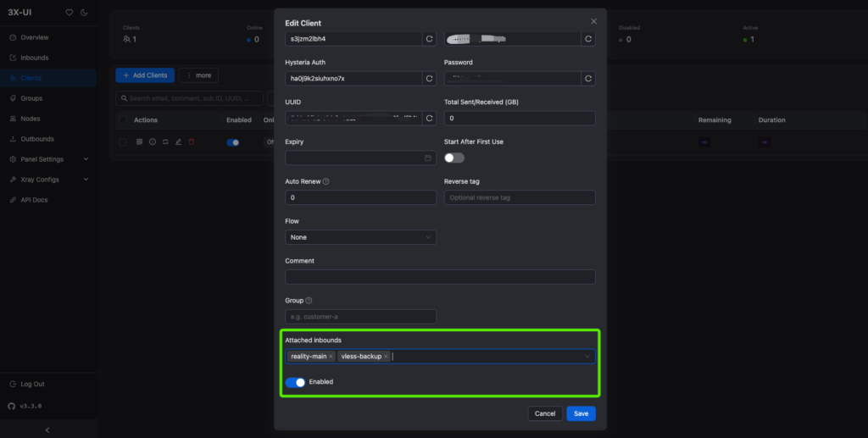Open the Flow dropdown
Image resolution: width=868 pixels, height=438 pixels.
(x=360, y=237)
